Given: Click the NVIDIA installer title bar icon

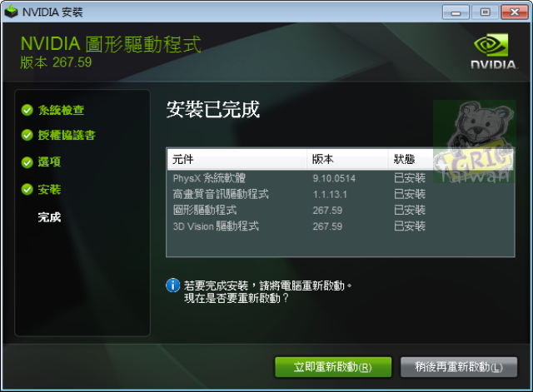Looking at the screenshot, I should click(11, 12).
